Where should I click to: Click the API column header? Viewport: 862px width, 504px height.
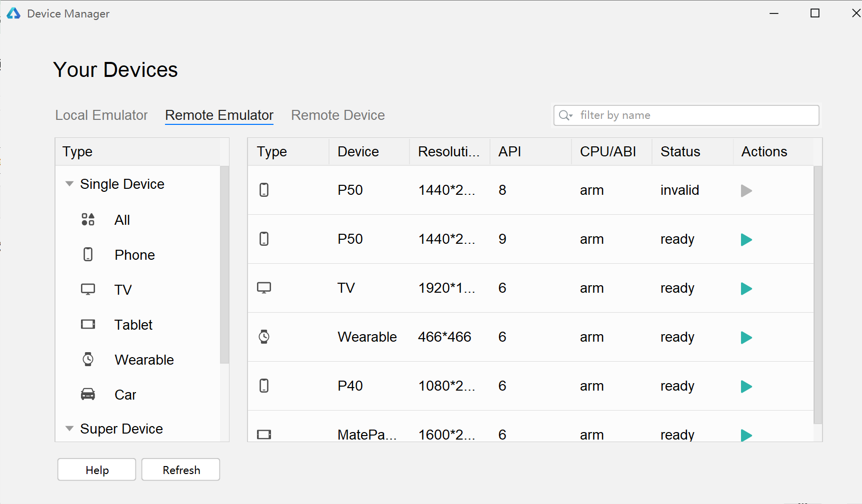pyautogui.click(x=530, y=152)
